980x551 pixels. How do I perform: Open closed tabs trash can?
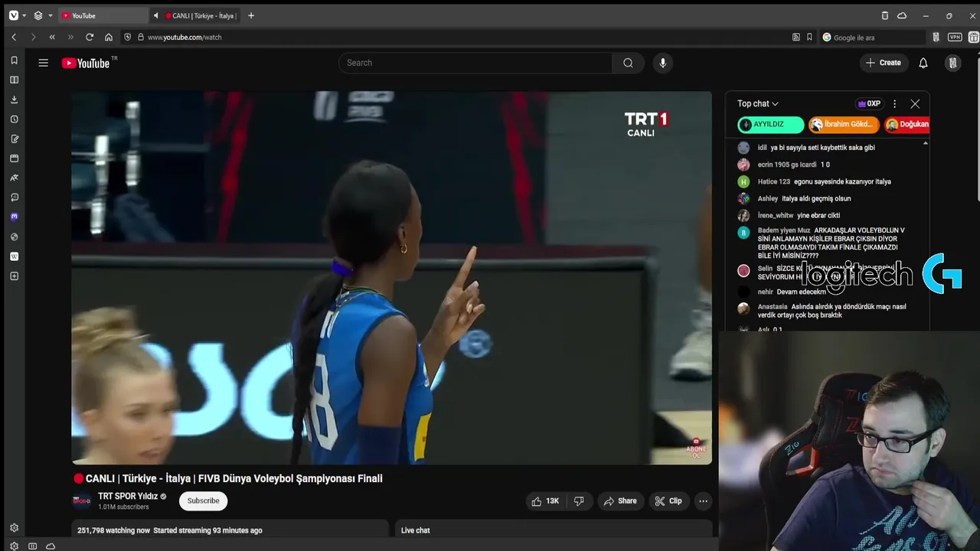pos(885,15)
